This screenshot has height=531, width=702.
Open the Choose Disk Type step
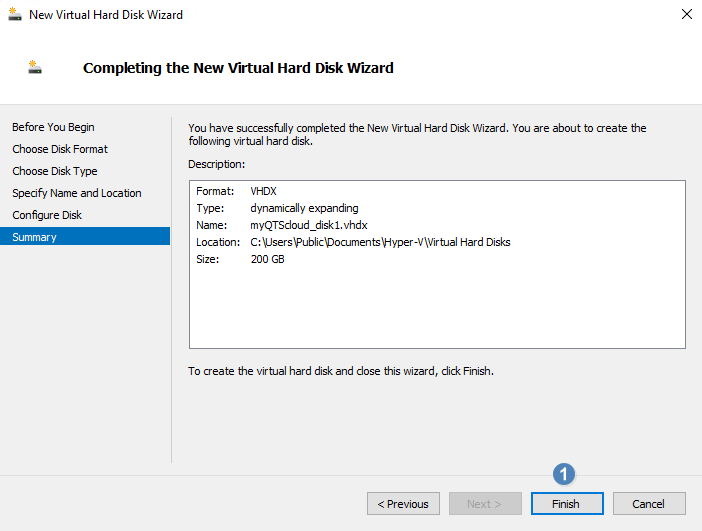pos(55,171)
